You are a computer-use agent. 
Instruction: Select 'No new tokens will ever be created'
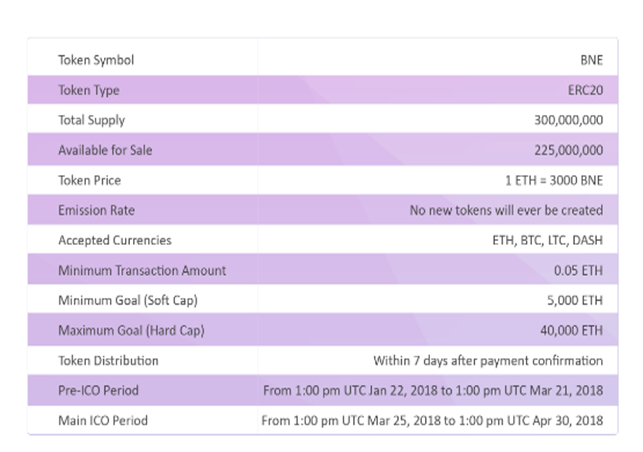click(506, 210)
